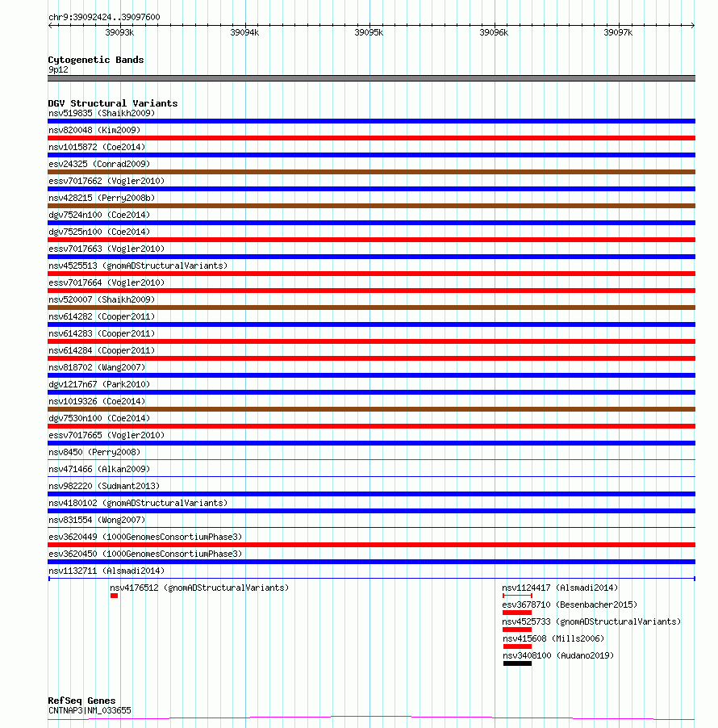Viewport: 718px width, 728px height.
Task: Click the 39096k ruler tick label
Action: click(x=494, y=32)
